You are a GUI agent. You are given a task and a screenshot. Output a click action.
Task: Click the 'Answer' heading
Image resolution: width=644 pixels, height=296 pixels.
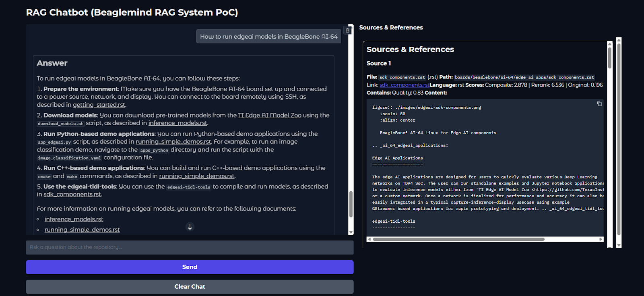[x=52, y=63]
